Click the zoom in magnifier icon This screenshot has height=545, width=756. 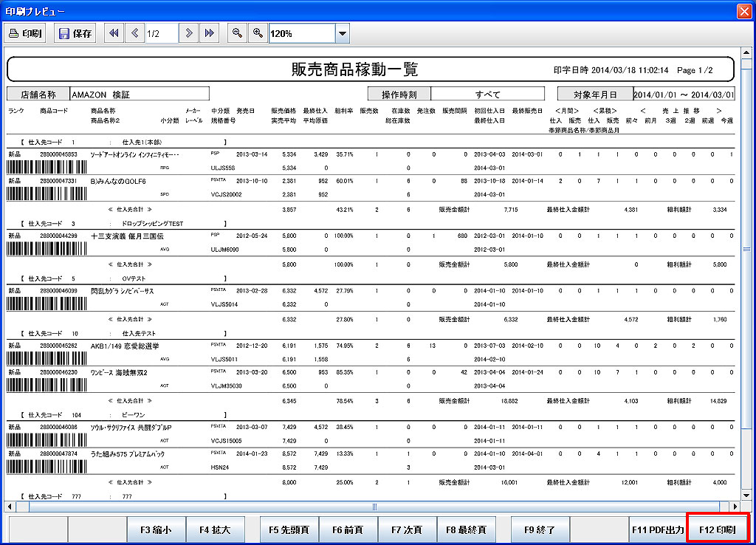tap(258, 33)
